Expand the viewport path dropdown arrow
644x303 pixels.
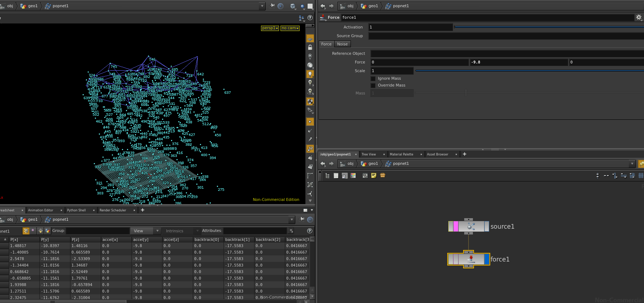262,6
